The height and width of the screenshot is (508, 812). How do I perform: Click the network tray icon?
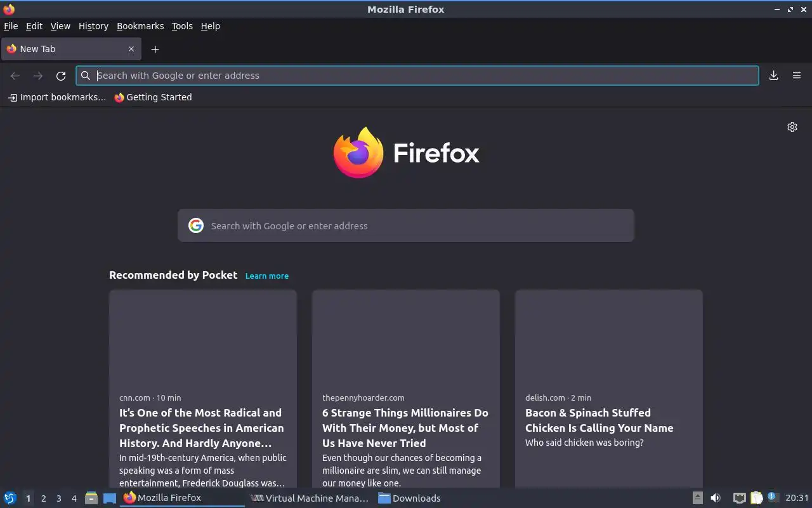coord(739,498)
